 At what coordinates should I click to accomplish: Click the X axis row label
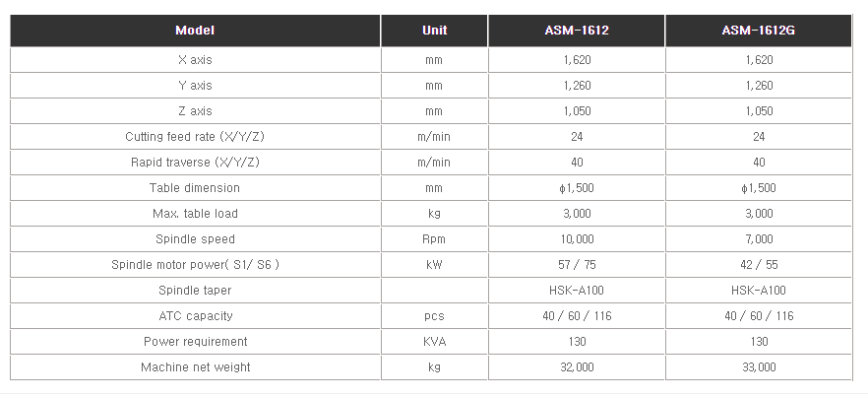pyautogui.click(x=195, y=60)
